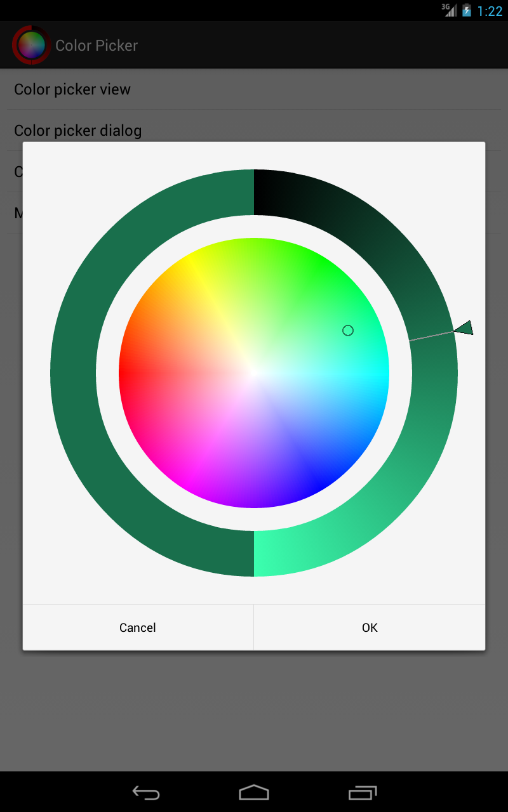
Task: Click the small selection circle on the wheel
Action: pyautogui.click(x=348, y=330)
